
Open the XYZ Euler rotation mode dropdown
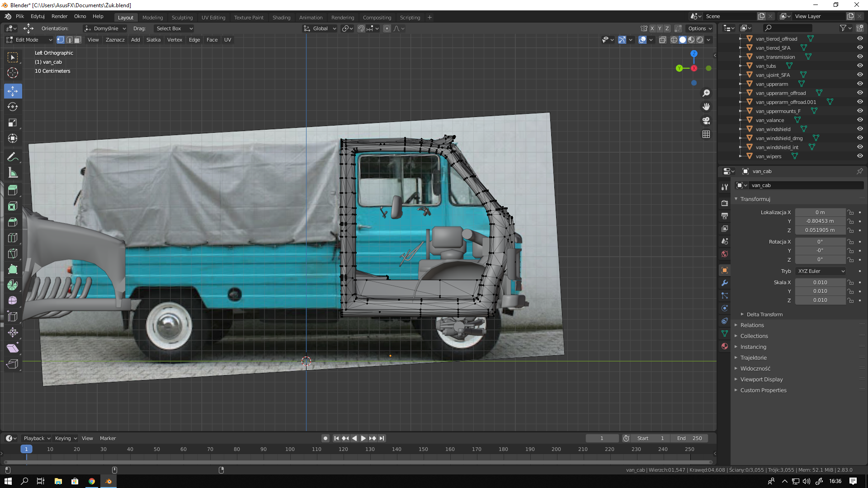pos(821,271)
